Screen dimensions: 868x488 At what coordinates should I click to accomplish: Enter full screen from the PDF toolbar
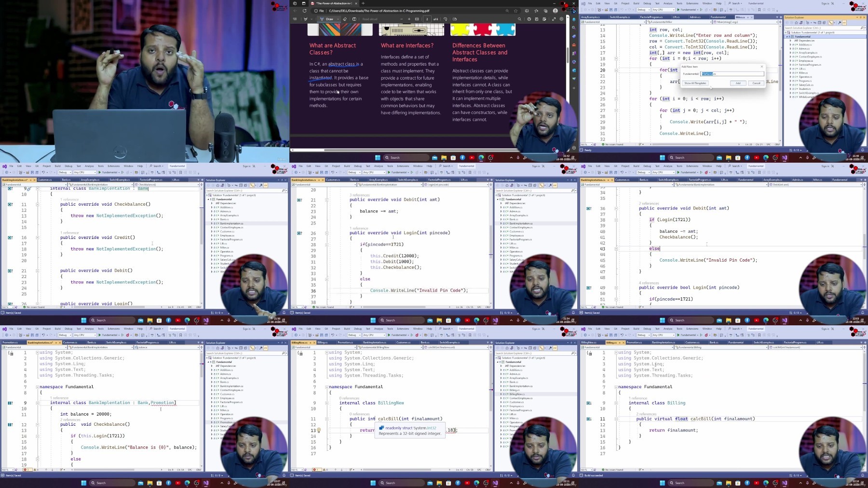(554, 19)
